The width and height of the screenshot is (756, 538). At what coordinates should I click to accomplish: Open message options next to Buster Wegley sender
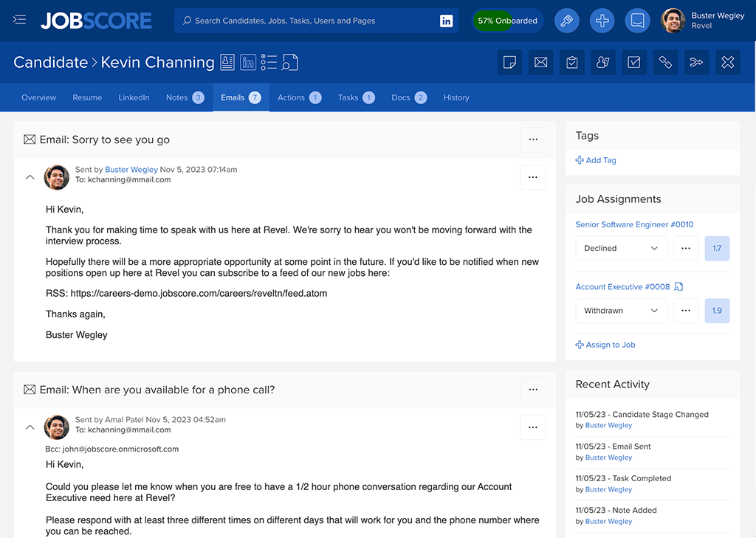click(x=533, y=177)
